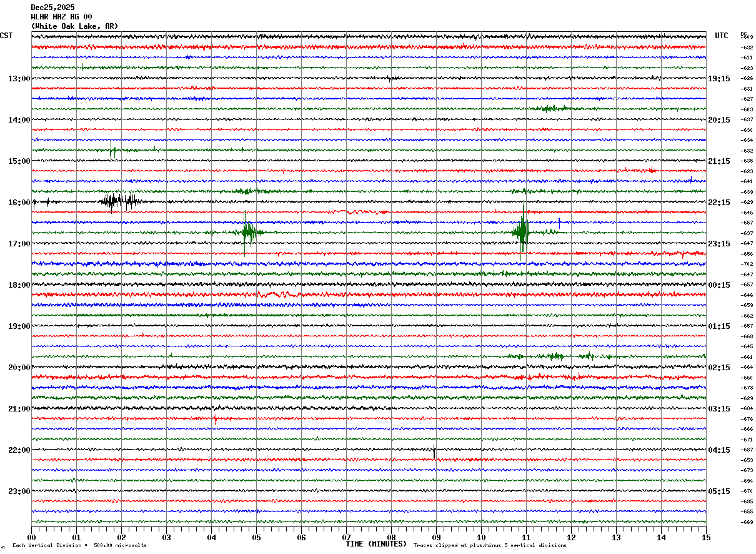Click the 08 minute tick on bottom axis
The width and height of the screenshot is (756, 554).
click(391, 537)
